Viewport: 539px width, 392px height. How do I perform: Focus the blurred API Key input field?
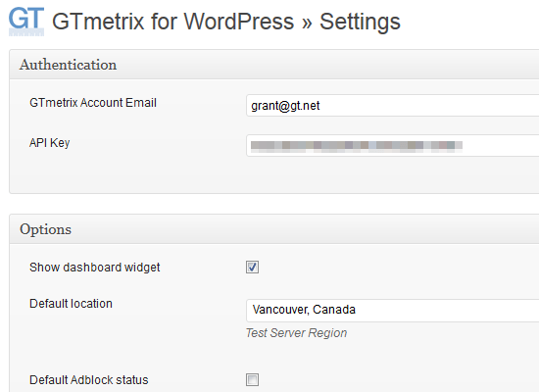pos(393,146)
